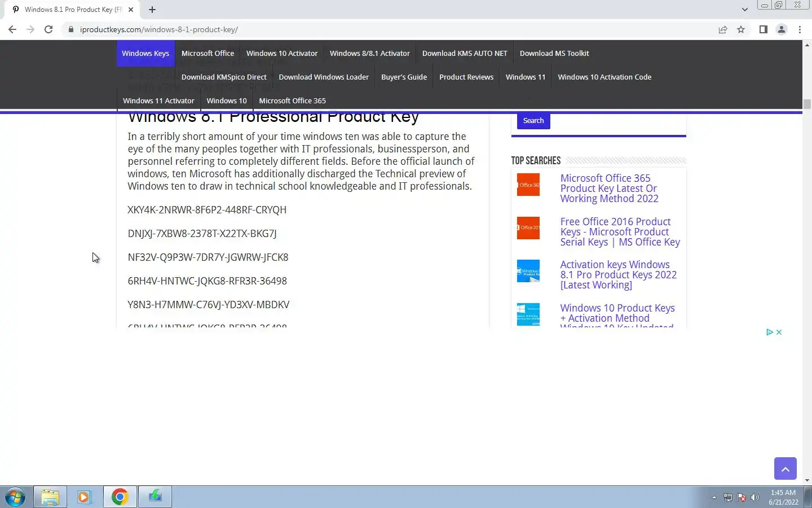The height and width of the screenshot is (508, 812).
Task: Show hidden system tray icons
Action: (714, 498)
